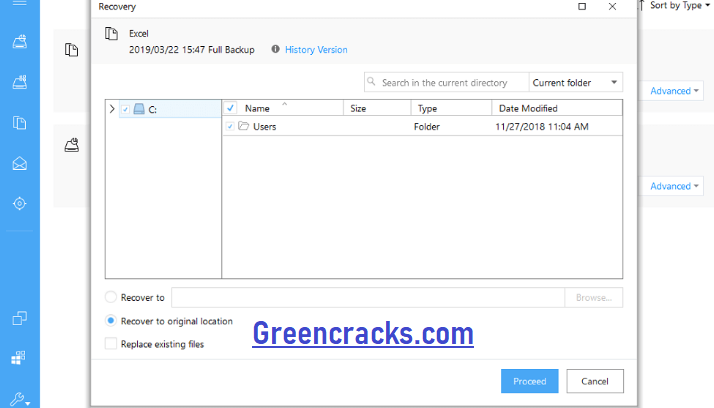Open File Backup sidebar icon
The height and width of the screenshot is (408, 714).
click(x=20, y=123)
